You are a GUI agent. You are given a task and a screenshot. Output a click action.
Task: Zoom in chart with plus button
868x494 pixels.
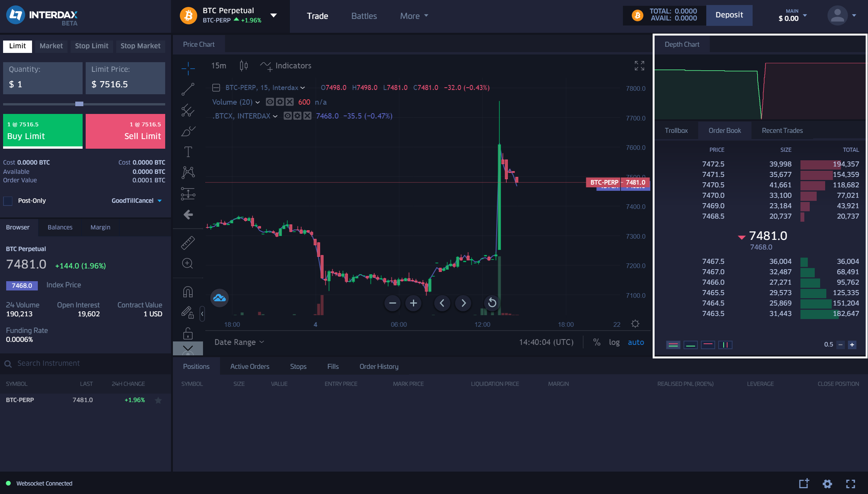tap(413, 303)
